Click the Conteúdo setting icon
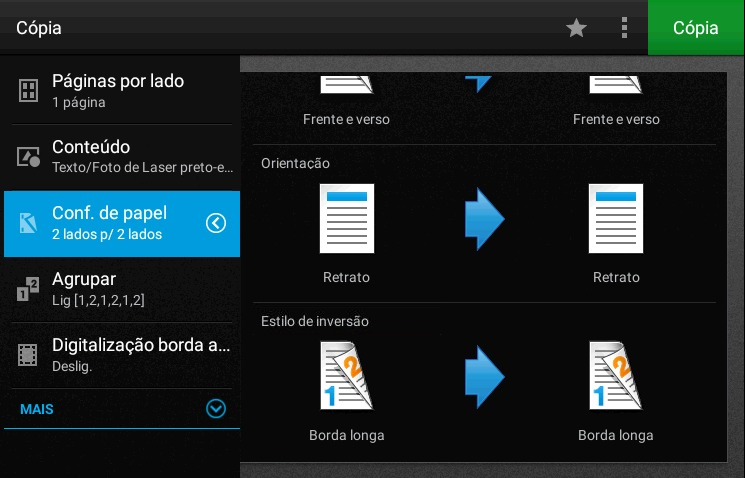Image resolution: width=745 pixels, height=478 pixels. point(28,157)
